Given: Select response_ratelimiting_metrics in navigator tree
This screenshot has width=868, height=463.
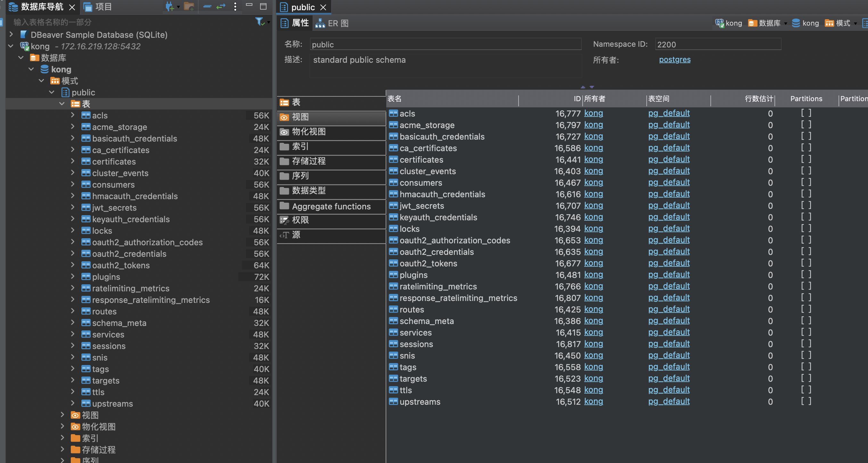Looking at the screenshot, I should tap(151, 300).
